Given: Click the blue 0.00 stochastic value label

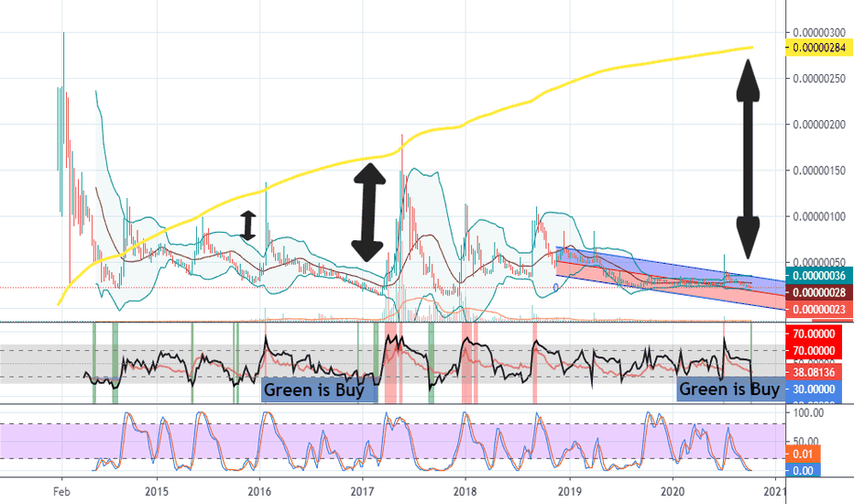Looking at the screenshot, I should (804, 471).
